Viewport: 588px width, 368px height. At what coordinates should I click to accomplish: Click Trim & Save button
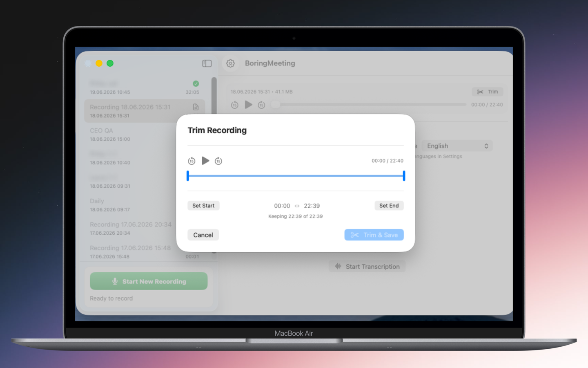[x=374, y=235]
